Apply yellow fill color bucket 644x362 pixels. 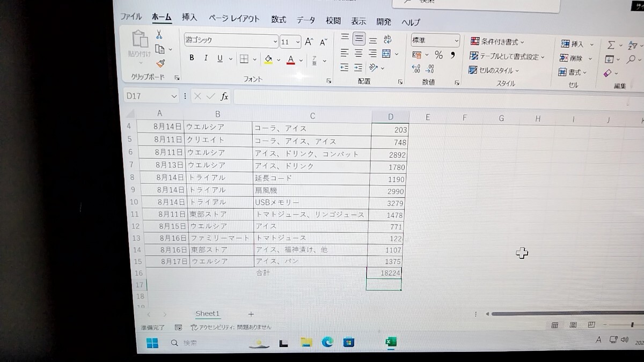268,60
